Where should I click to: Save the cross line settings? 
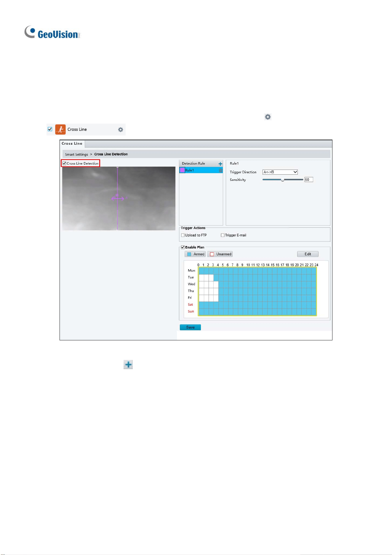click(x=190, y=327)
